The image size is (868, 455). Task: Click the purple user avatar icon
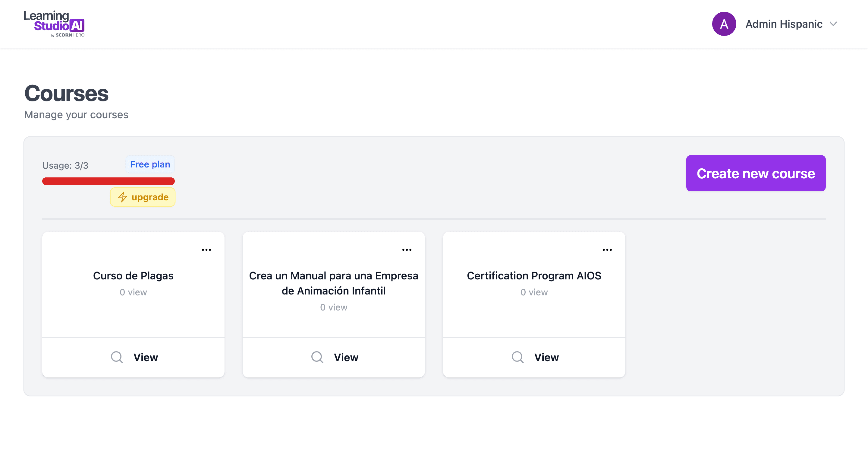(724, 24)
